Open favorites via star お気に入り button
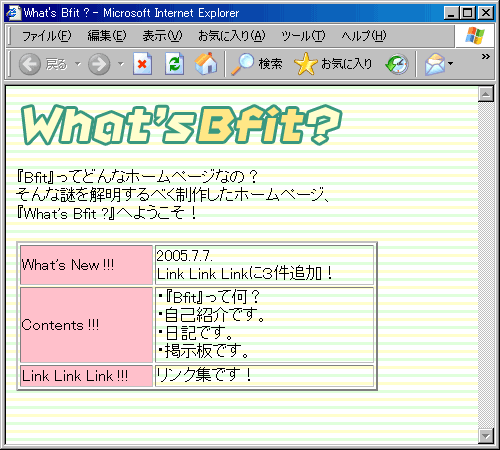 pyautogui.click(x=333, y=63)
